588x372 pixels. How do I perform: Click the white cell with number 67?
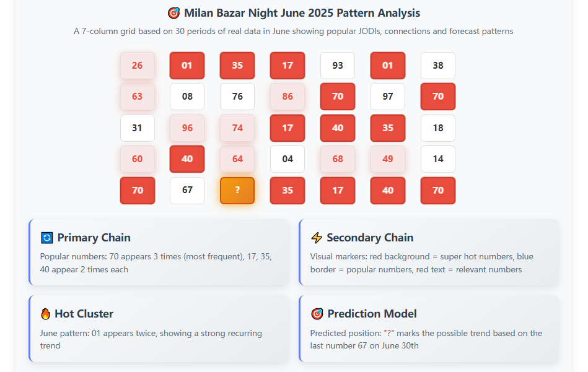tap(187, 190)
